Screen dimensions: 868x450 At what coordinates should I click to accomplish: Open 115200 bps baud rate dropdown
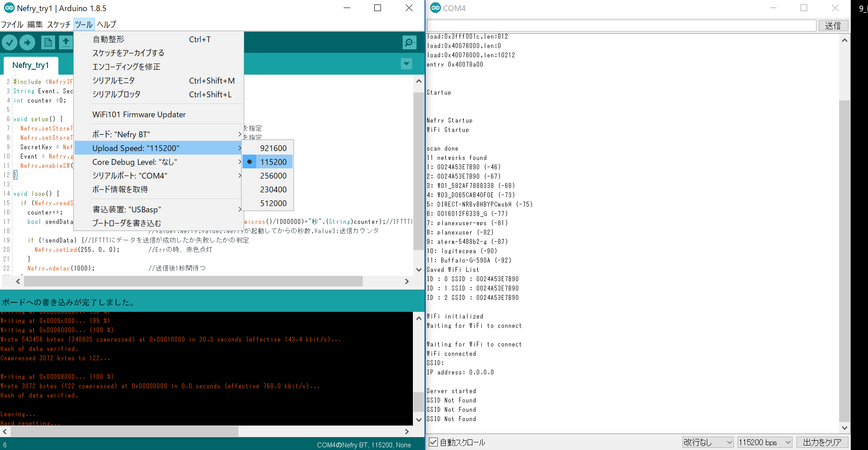(765, 442)
